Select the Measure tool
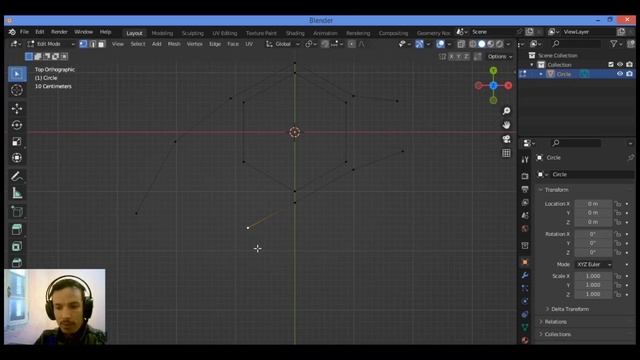The image size is (640, 360). click(17, 193)
